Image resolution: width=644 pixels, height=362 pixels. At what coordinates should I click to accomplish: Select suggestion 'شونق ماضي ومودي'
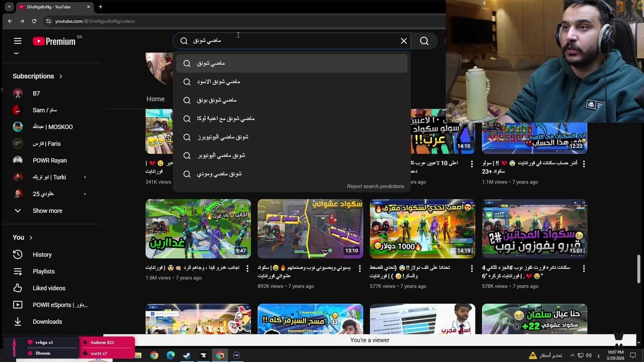pyautogui.click(x=292, y=174)
